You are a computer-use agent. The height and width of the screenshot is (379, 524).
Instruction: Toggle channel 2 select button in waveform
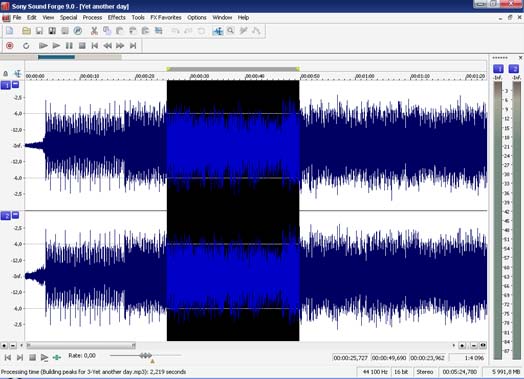(5, 216)
